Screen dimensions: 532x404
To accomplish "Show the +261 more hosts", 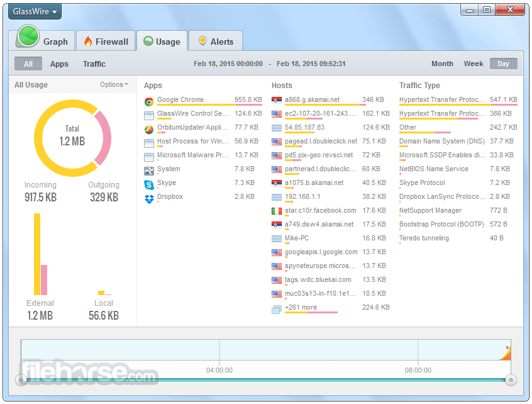I will tap(301, 307).
